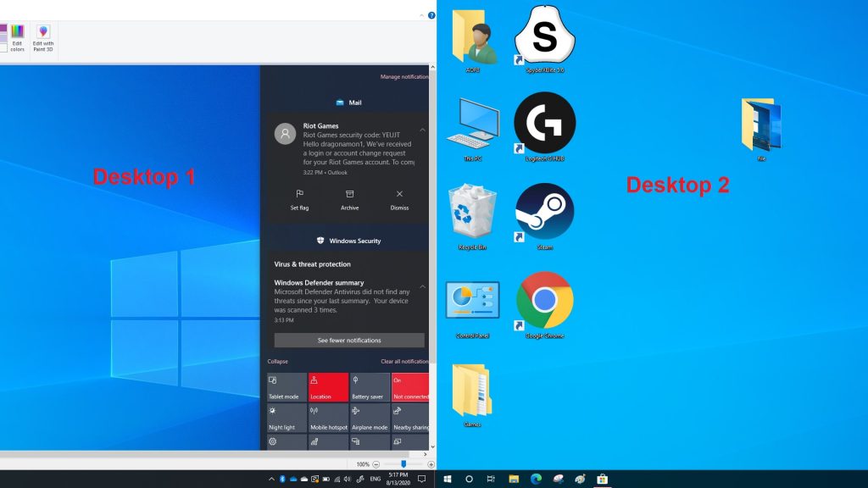This screenshot has width=868, height=488.
Task: Click the ENG language indicator
Action: tap(376, 480)
